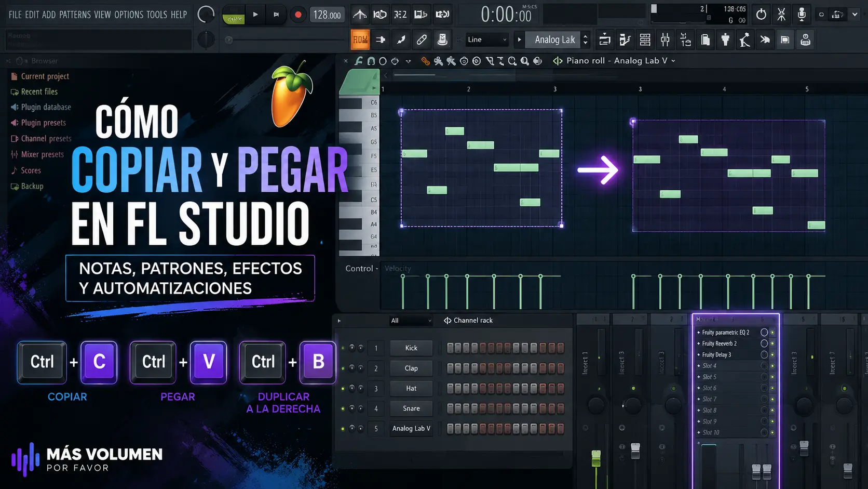Click the chain link toolbar icon
This screenshot has width=868, height=489.
pyautogui.click(x=422, y=39)
